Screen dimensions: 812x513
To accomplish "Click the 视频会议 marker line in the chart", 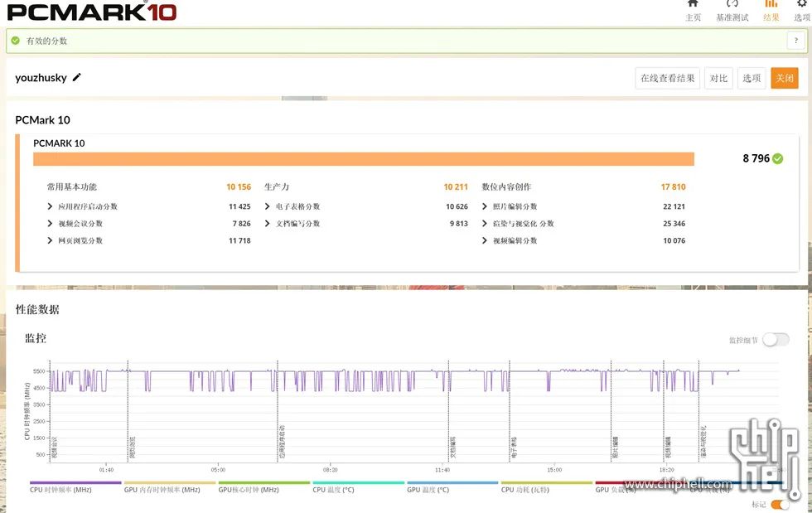I will point(51,410).
